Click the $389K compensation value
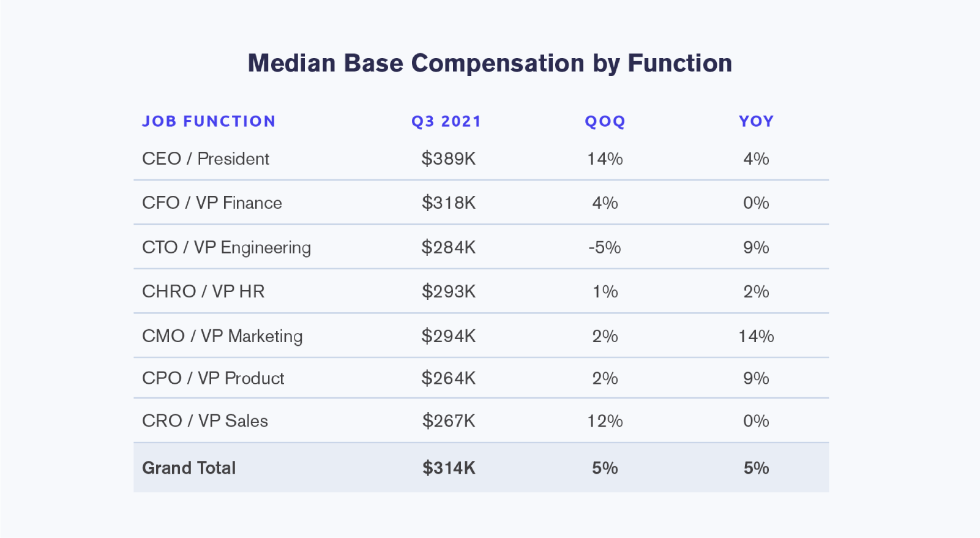 (x=449, y=159)
